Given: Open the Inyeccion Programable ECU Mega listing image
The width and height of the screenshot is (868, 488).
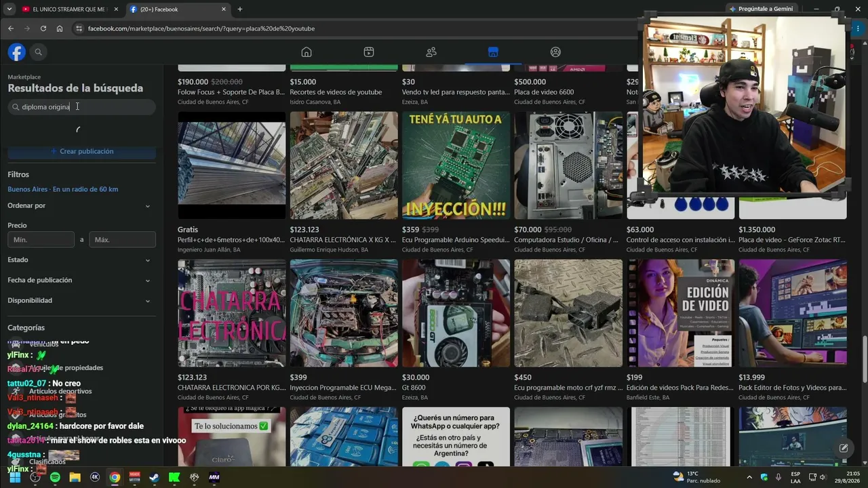Looking at the screenshot, I should click(x=344, y=313).
